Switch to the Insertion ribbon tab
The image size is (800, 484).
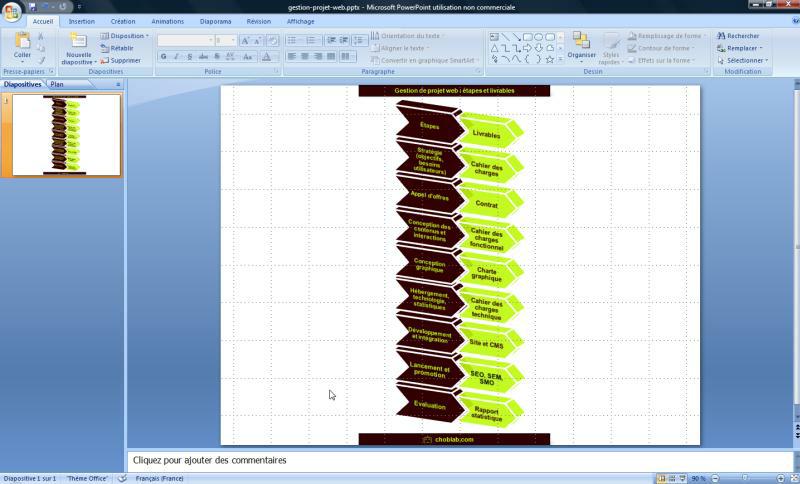[82, 21]
